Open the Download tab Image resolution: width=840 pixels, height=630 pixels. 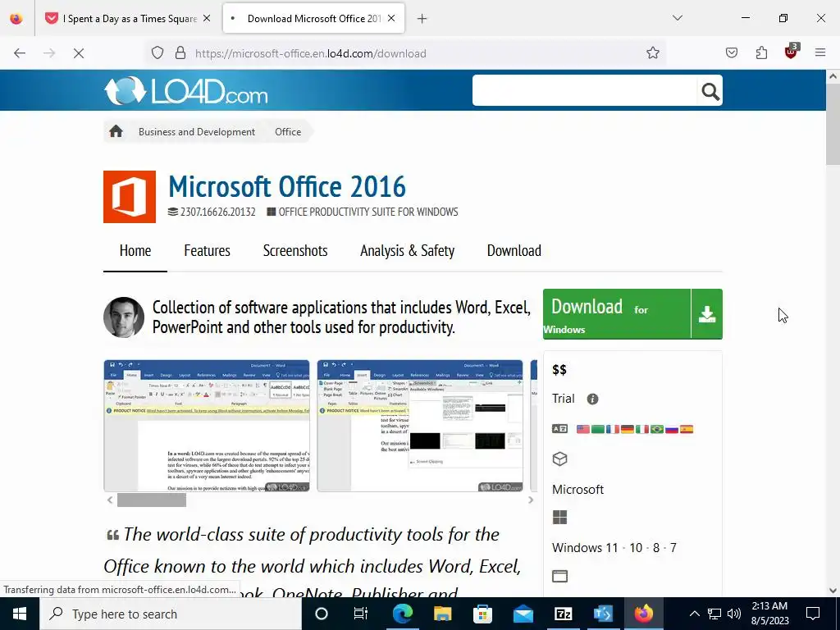tap(514, 251)
